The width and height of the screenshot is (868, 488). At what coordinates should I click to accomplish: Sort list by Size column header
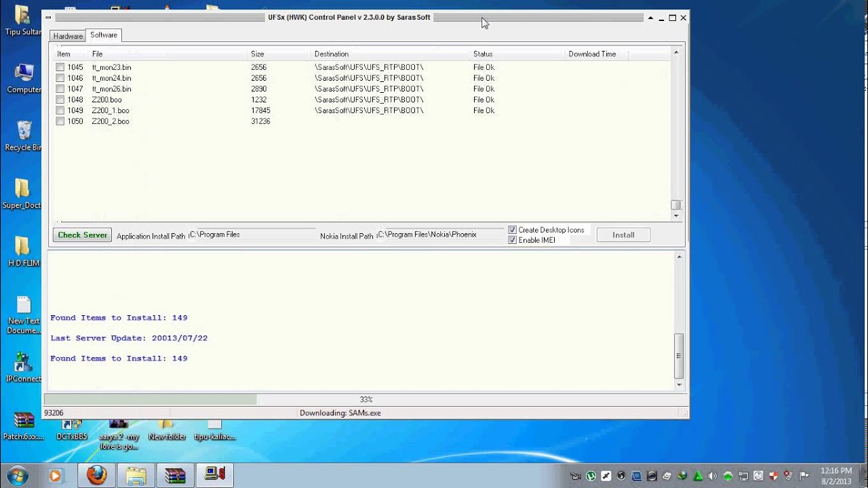[x=279, y=54]
